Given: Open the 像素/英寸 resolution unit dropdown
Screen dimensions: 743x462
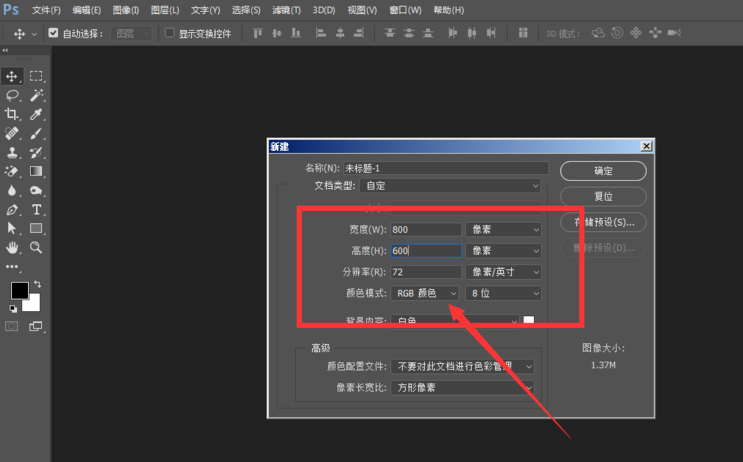Looking at the screenshot, I should click(503, 272).
